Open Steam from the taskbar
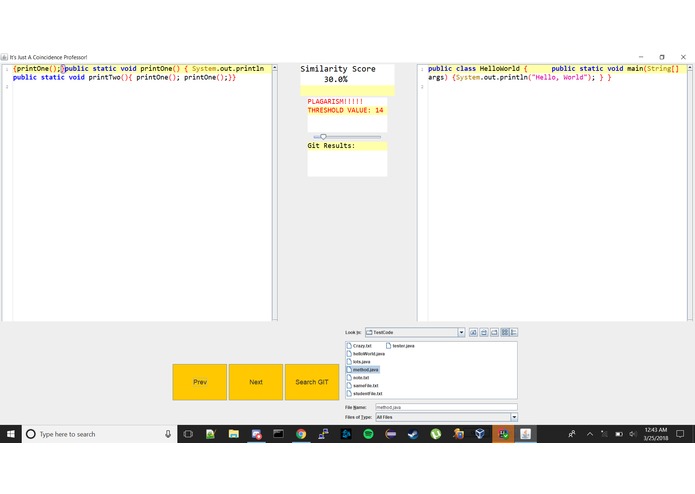695x494 pixels. click(413, 434)
